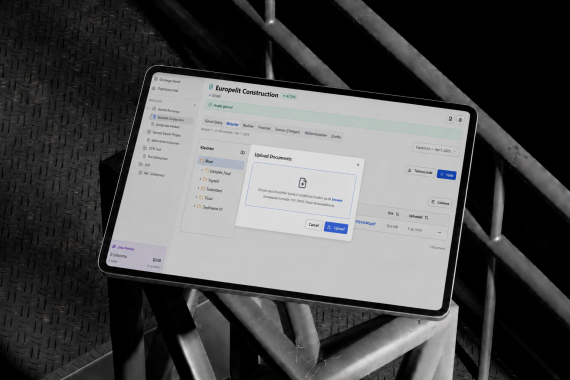570x380 pixels.
Task: Click the user profile icon in the top right
Action: (450, 119)
